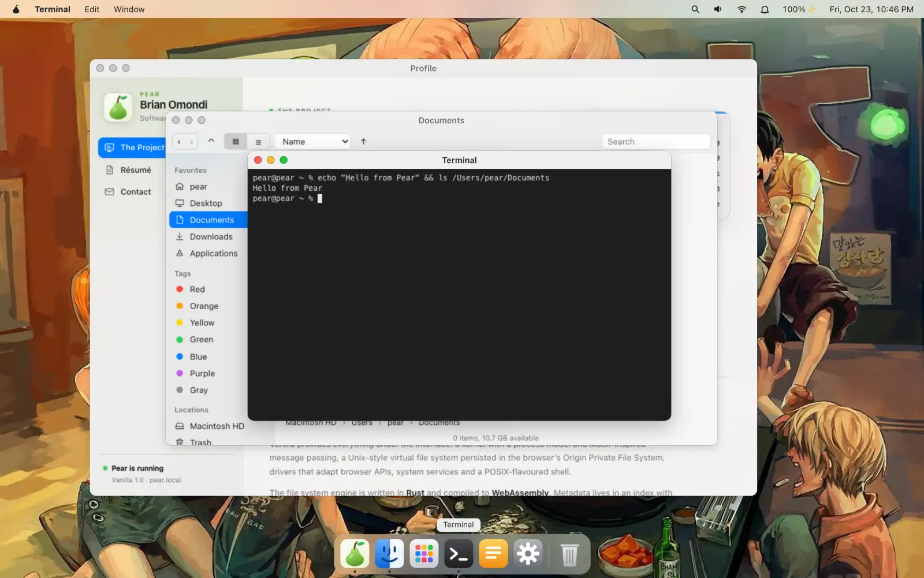The image size is (924, 578).
Task: Open the Window menu
Action: (129, 9)
